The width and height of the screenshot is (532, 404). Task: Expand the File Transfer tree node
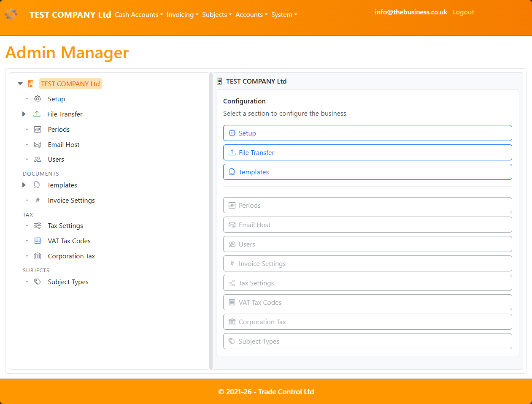pos(24,114)
